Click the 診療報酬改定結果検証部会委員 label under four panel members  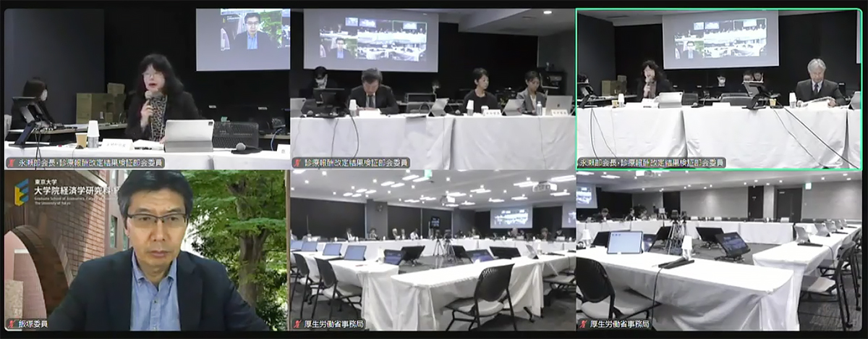(356, 163)
